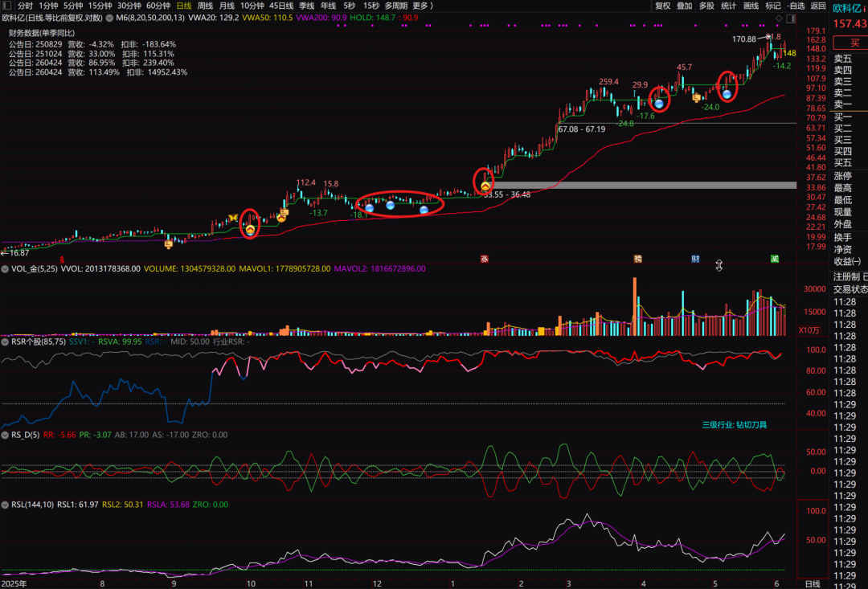This screenshot has height=589, width=868.
Task: Switch to the 30分钟 period tab
Action: tap(129, 6)
